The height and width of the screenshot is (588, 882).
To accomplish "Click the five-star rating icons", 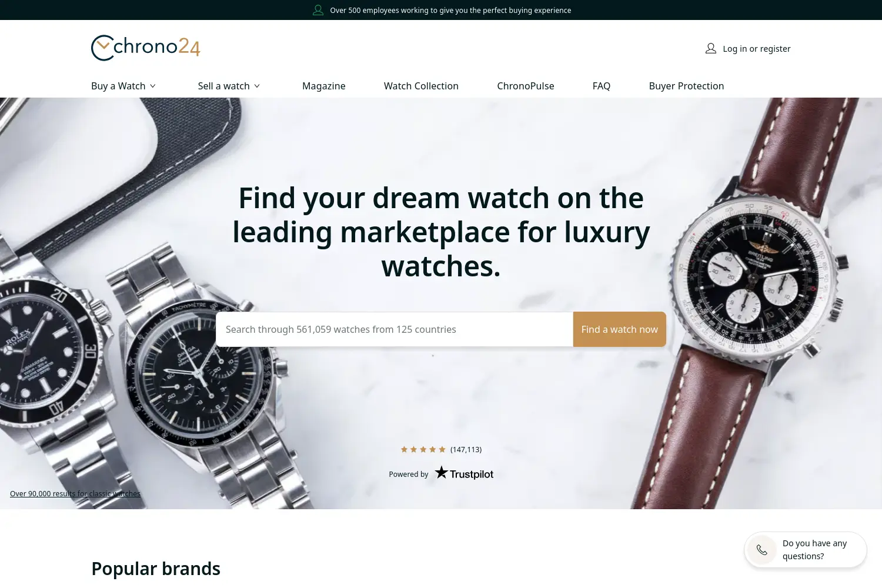I will pos(423,449).
